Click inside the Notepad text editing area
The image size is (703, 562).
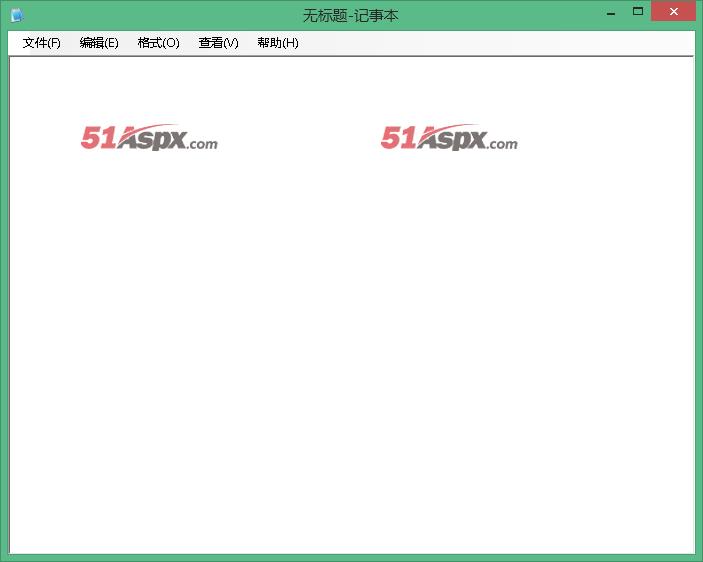pos(352,306)
